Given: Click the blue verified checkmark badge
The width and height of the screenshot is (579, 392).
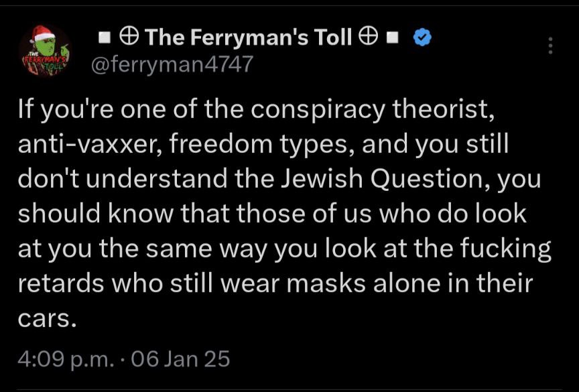Looking at the screenshot, I should point(422,38).
